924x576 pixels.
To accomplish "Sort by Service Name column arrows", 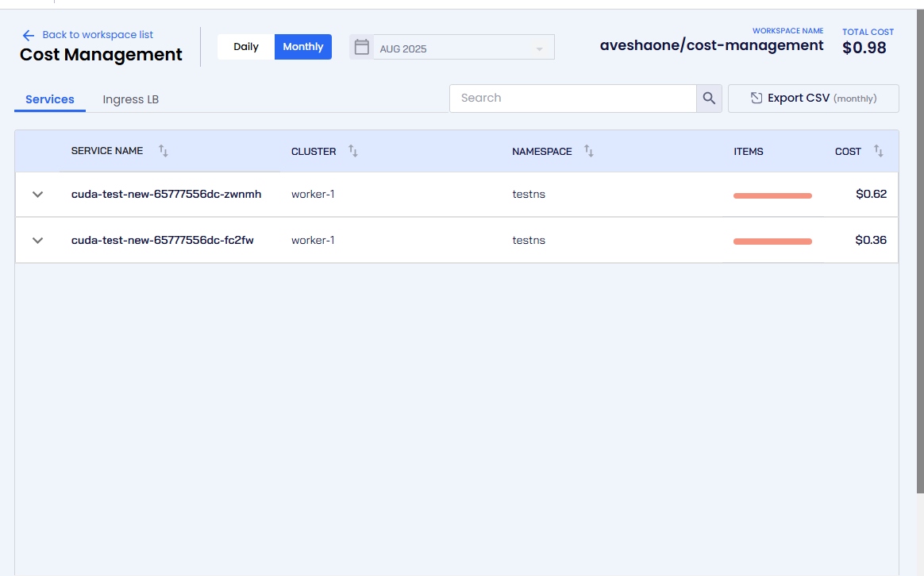I will pyautogui.click(x=164, y=151).
